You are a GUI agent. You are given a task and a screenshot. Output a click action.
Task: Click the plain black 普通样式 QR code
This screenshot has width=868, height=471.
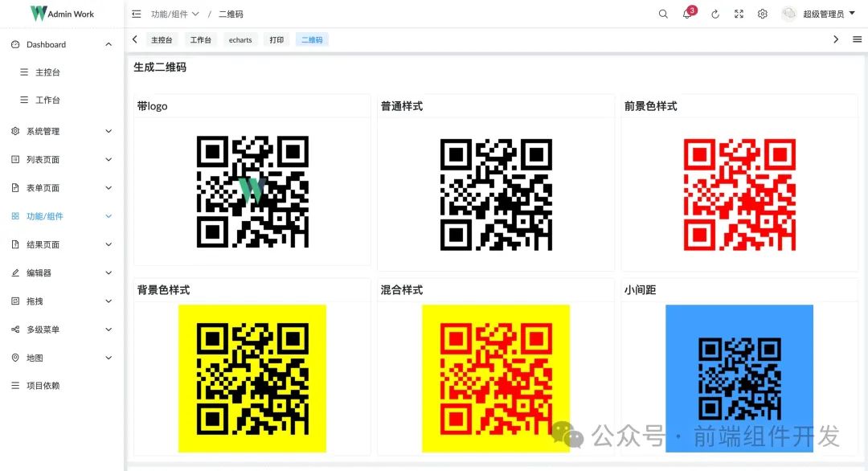[x=496, y=195]
